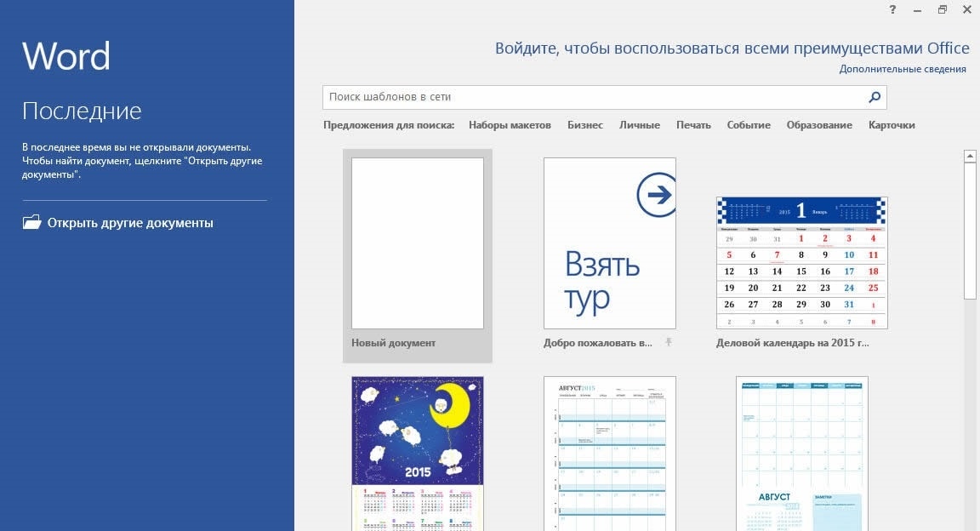
Task: Open the Август 2015 weekly calendar template
Action: [609, 454]
